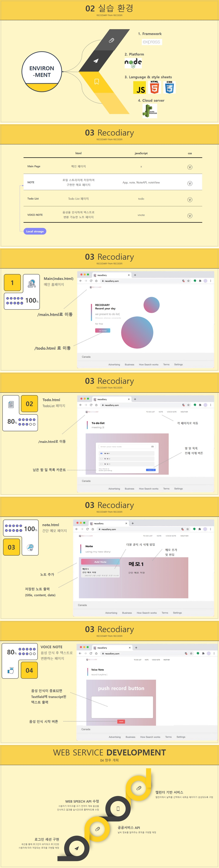The image size is (219, 868).
Task: Open the extensions puzzle icon in the Note browser
Action: pyautogui.click(x=199, y=529)
